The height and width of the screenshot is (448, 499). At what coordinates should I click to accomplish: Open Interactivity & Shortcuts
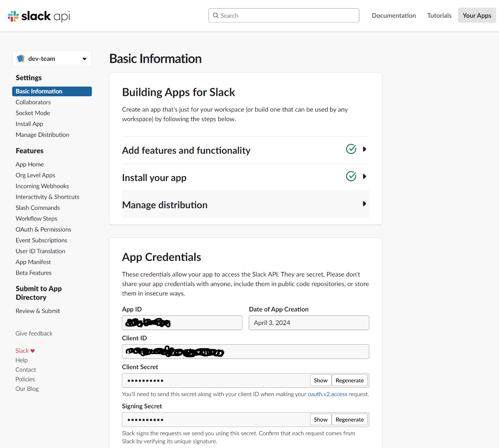coord(47,197)
